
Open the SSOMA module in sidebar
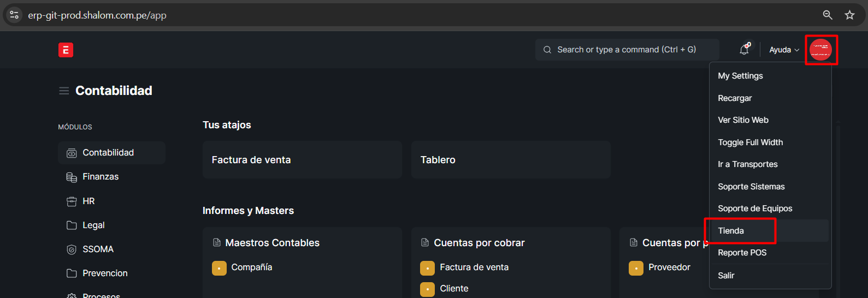click(98, 249)
